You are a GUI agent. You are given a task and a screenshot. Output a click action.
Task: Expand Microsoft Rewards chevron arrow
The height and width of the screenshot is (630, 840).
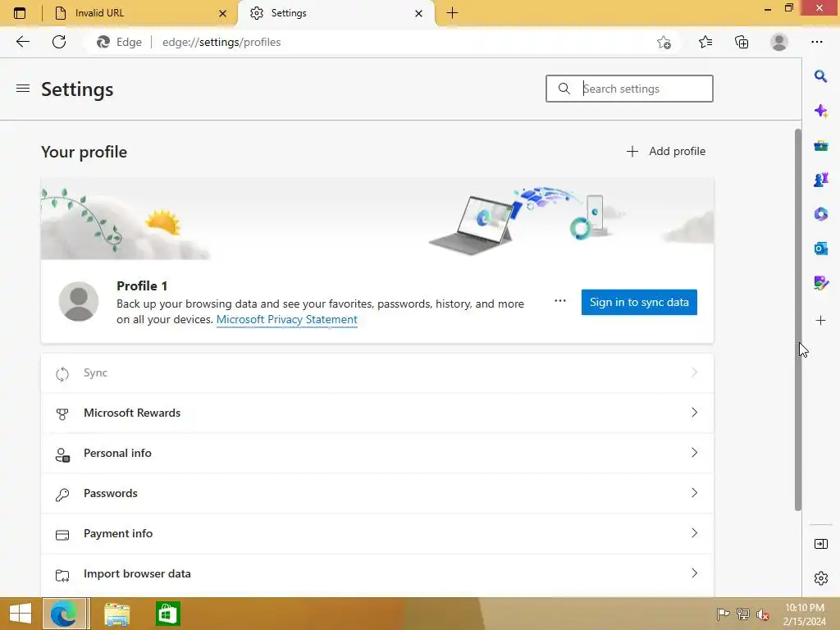694,413
